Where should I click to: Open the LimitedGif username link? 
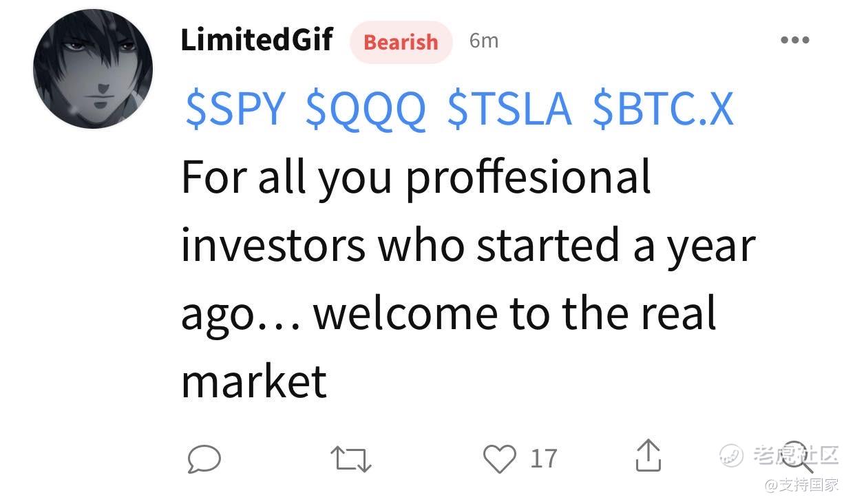pos(257,39)
